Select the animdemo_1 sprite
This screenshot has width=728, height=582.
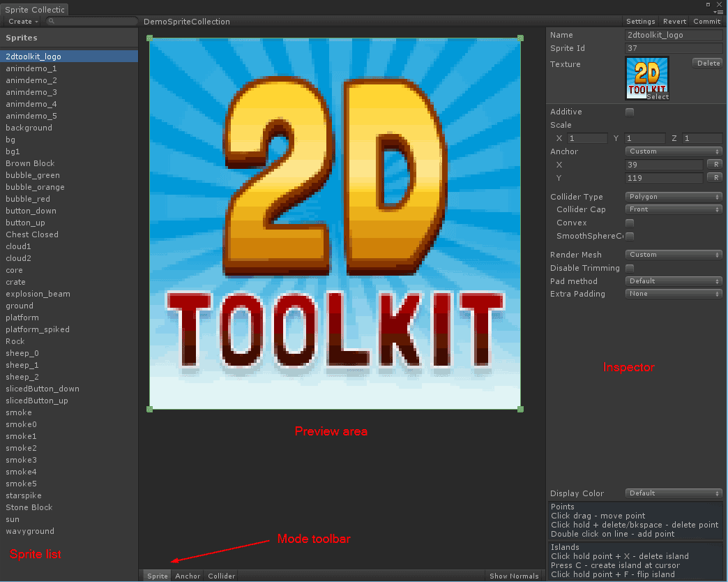[69, 68]
